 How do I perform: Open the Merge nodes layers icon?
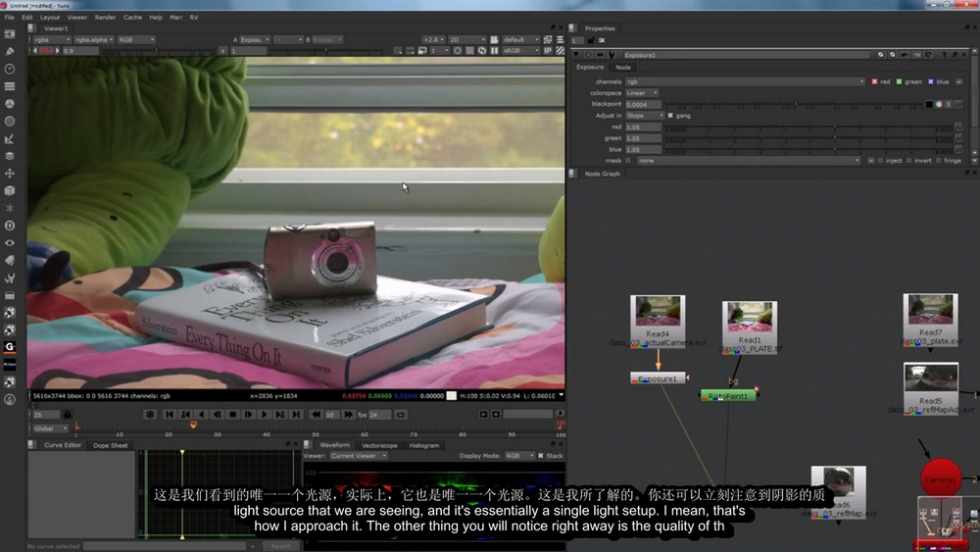click(10, 156)
